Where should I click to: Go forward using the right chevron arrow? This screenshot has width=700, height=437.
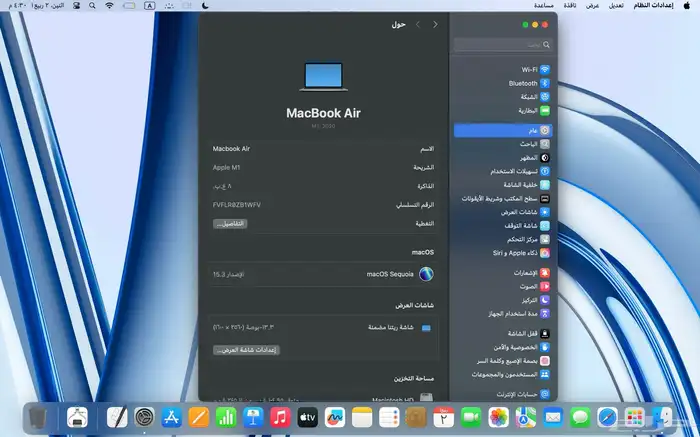point(435,25)
